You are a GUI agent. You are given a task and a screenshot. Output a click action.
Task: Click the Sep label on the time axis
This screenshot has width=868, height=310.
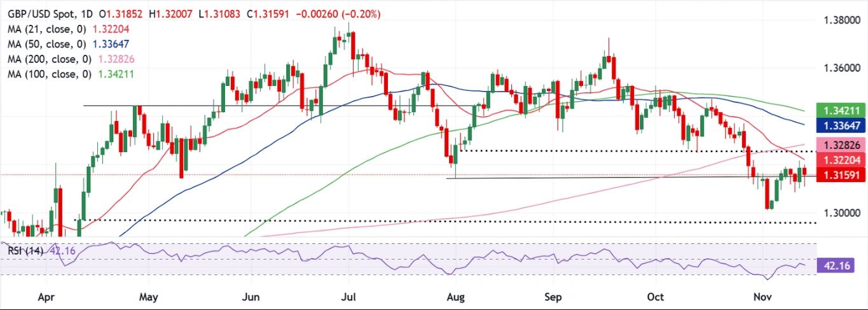(553, 297)
